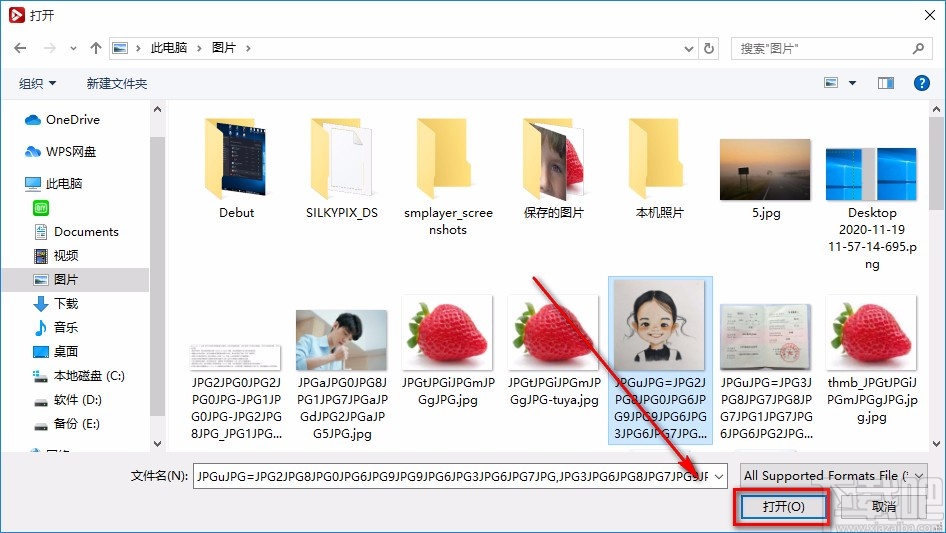Open Documents in the sidebar
Screen dimensions: 946x533
[x=76, y=232]
